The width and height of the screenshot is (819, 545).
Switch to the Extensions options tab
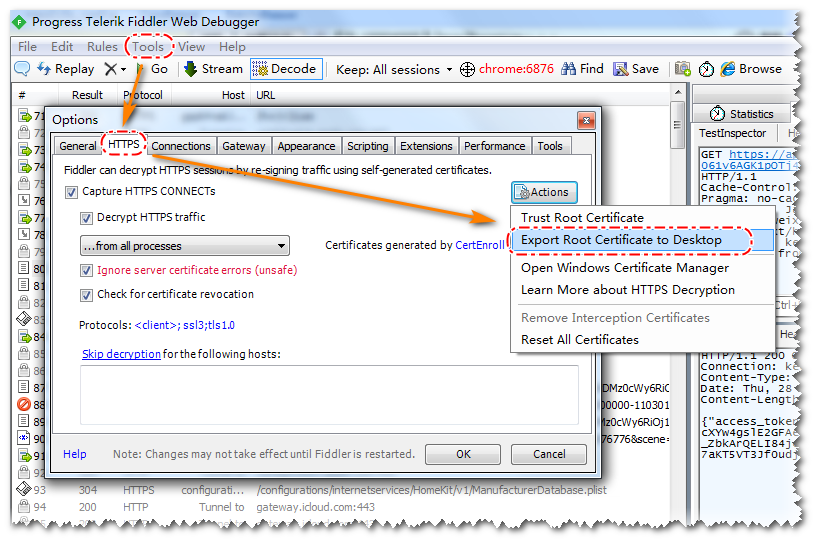tap(426, 146)
